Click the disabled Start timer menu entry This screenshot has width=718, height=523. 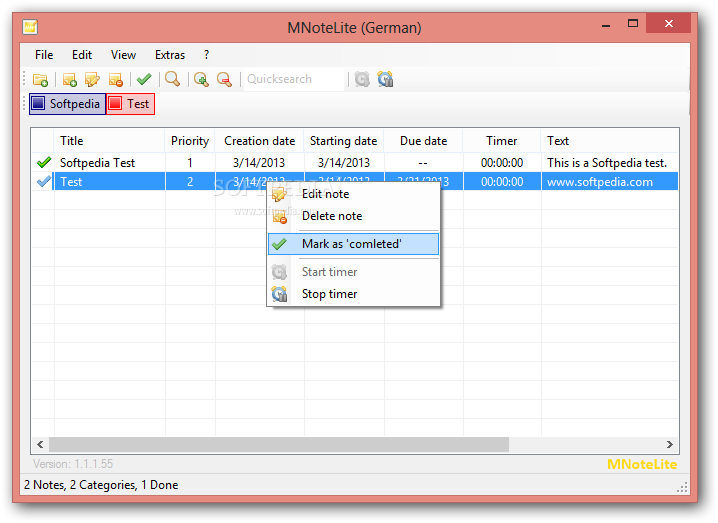click(x=353, y=272)
